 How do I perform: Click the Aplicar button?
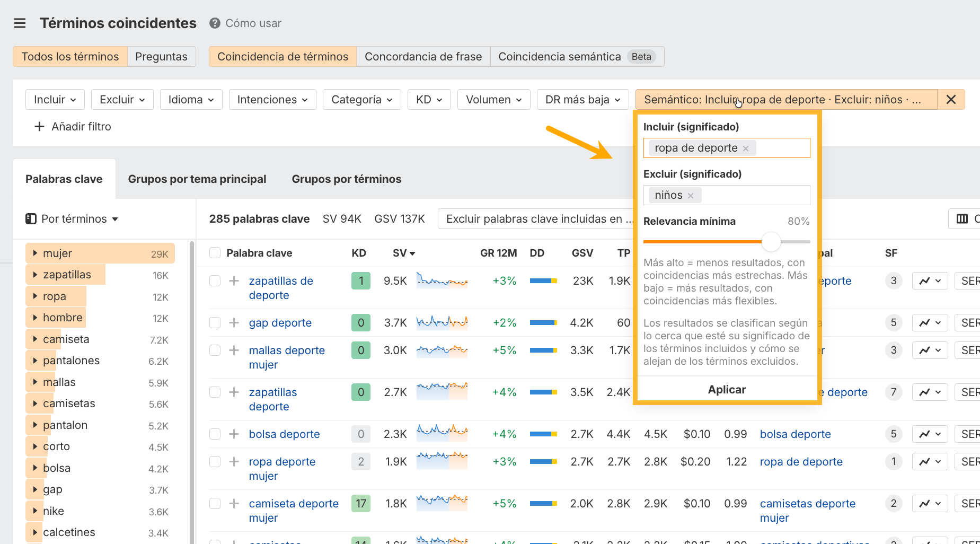(727, 390)
